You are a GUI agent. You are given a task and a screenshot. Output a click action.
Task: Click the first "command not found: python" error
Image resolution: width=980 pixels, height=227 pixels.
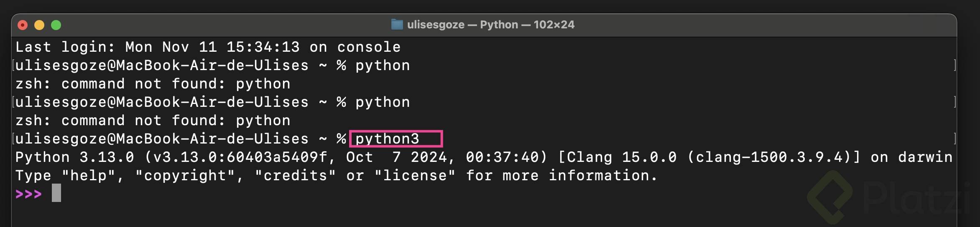point(153,84)
